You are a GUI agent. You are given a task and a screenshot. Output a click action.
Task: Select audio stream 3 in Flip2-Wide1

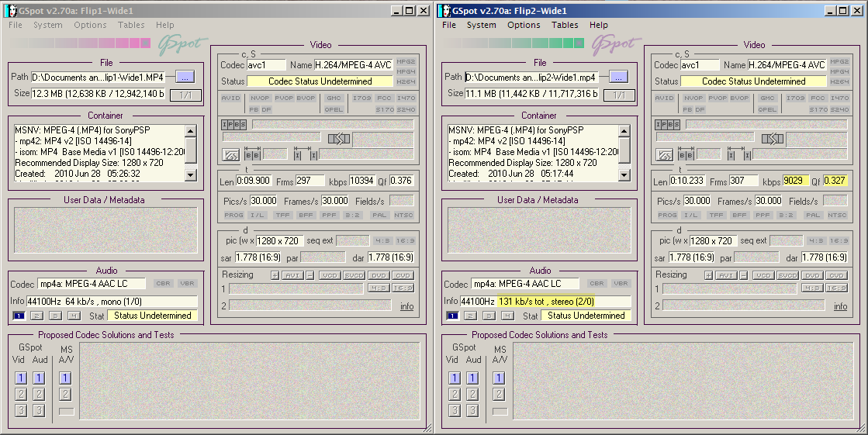489,316
